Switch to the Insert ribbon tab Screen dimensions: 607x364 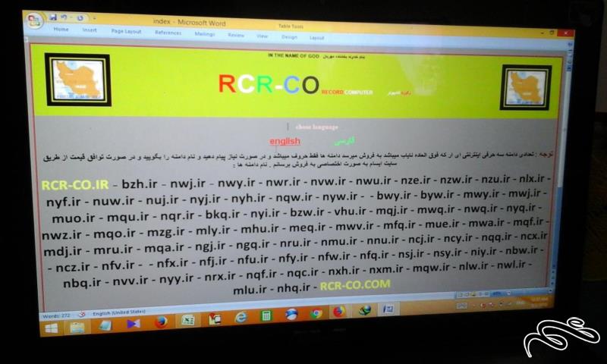pyautogui.click(x=90, y=30)
